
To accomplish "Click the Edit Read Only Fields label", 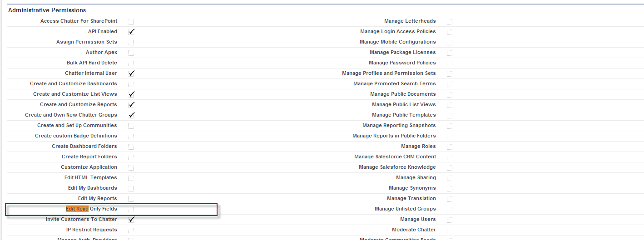I will coord(91,209).
